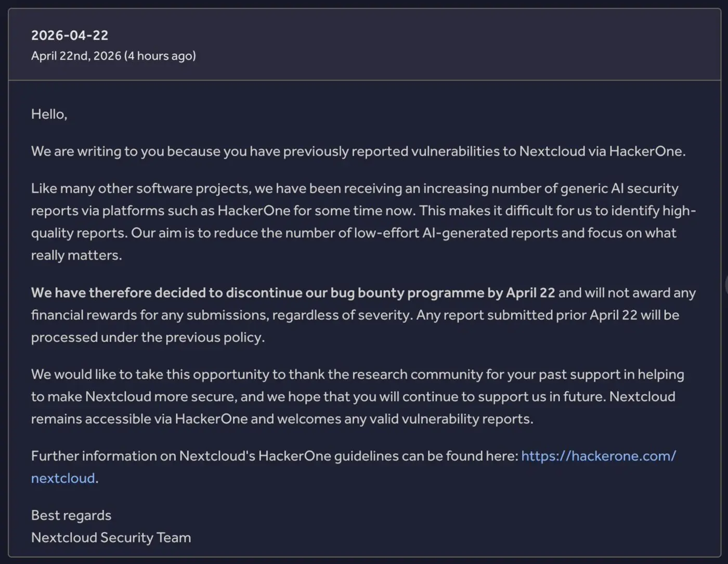The height and width of the screenshot is (564, 728).
Task: Click the 'We are writing to you' sentence
Action: point(98,151)
